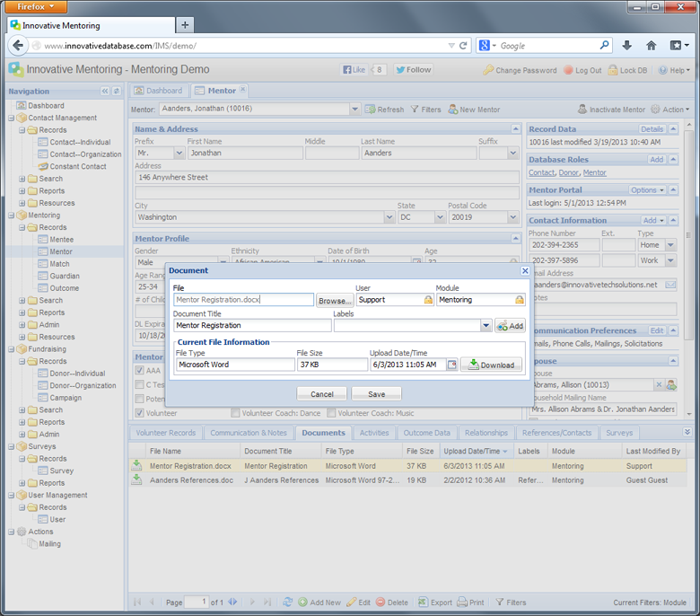Click the Document Title input field
The image size is (700, 616).
(x=252, y=325)
